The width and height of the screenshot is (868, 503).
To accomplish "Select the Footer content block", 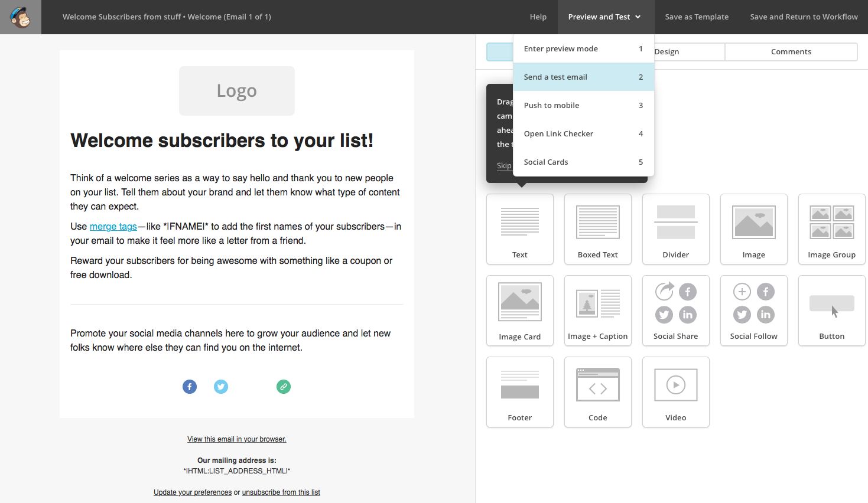I will (x=520, y=392).
